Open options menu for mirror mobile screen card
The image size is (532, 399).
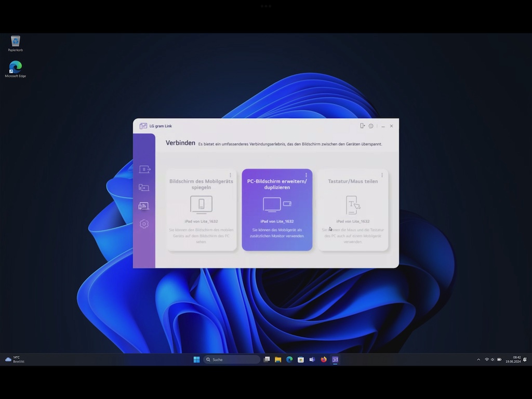(x=230, y=175)
